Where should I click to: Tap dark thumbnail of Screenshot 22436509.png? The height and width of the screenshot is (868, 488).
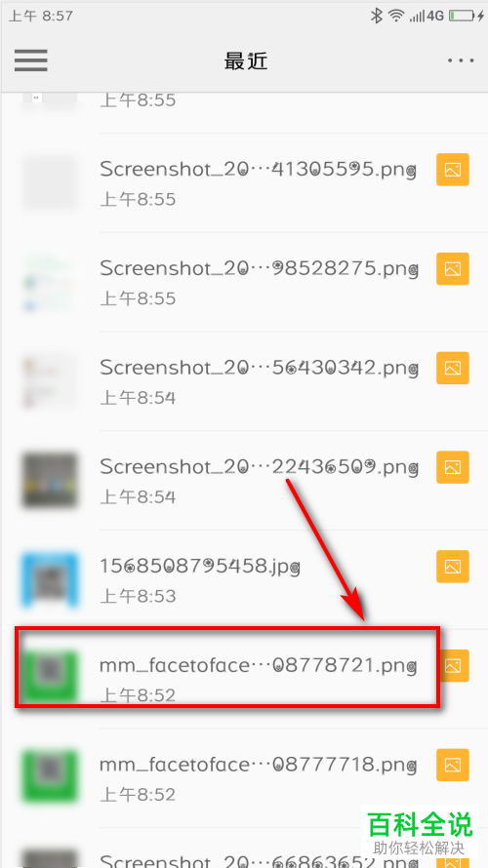50,480
